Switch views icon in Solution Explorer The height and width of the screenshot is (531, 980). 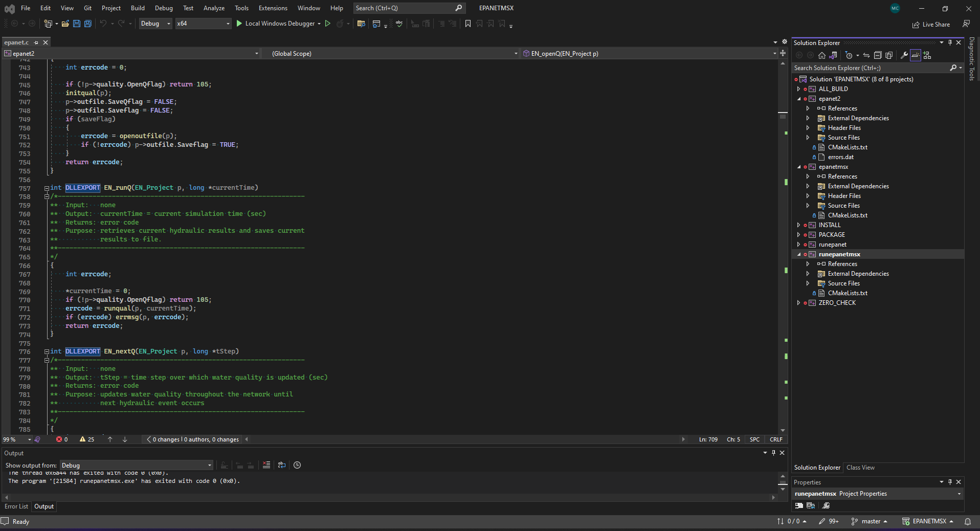click(833, 55)
